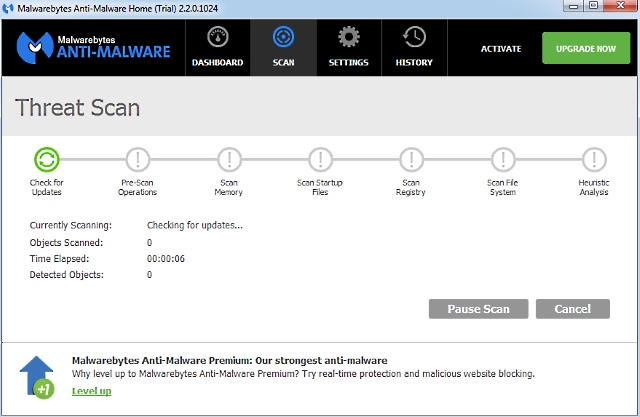The width and height of the screenshot is (640, 417).
Task: Click the Pre-Scan Operations step icon
Action: pos(137,159)
